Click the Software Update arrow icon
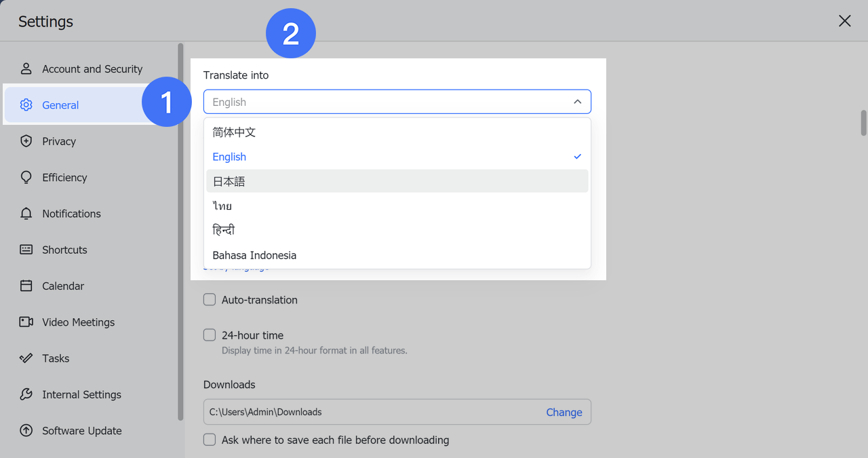Viewport: 868px width, 458px height. pos(26,431)
